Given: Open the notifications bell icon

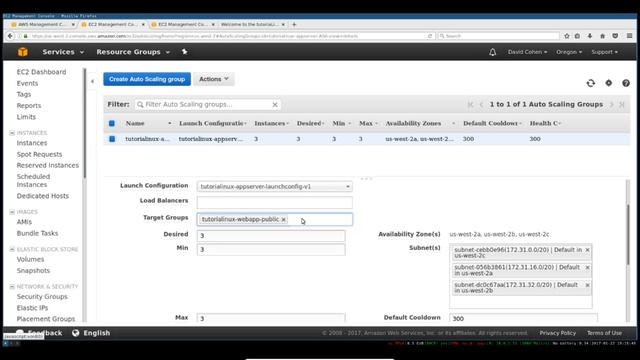Looking at the screenshot, I should (x=493, y=52).
